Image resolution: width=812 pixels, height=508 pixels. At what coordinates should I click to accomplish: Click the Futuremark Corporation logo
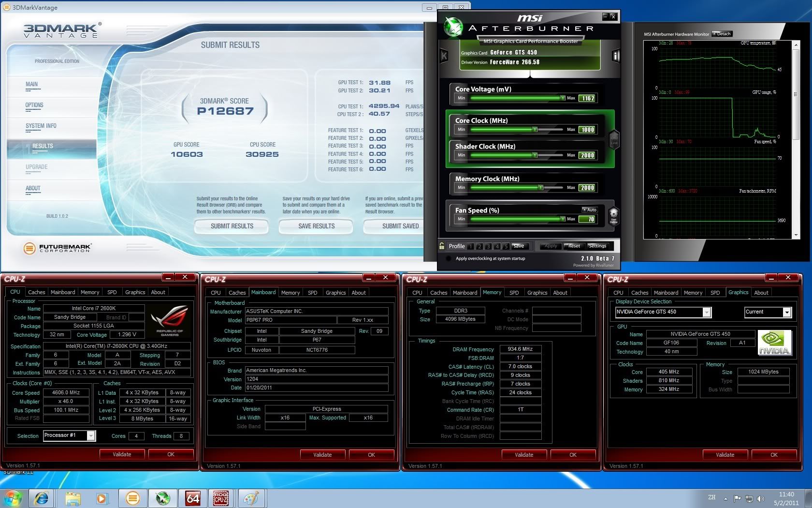(57, 248)
